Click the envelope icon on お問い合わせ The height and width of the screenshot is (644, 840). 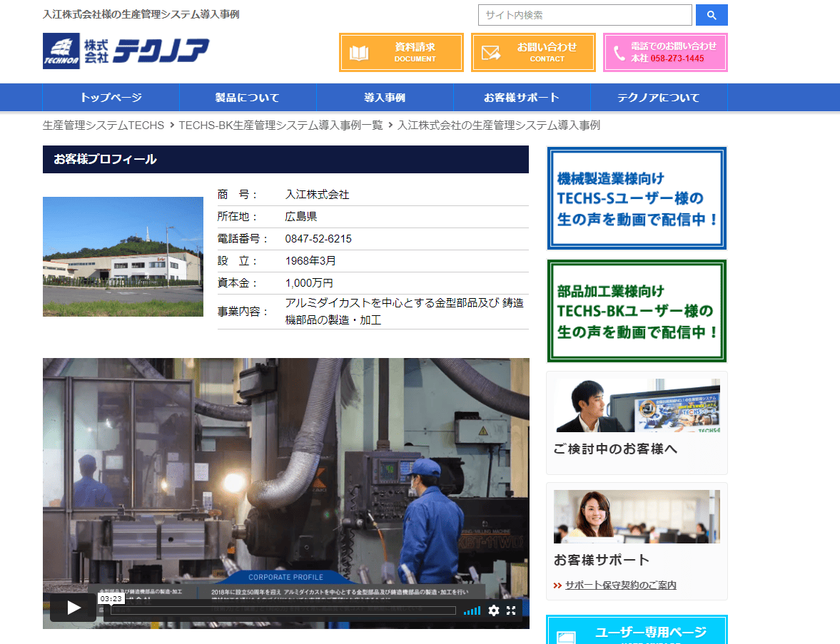coord(491,53)
